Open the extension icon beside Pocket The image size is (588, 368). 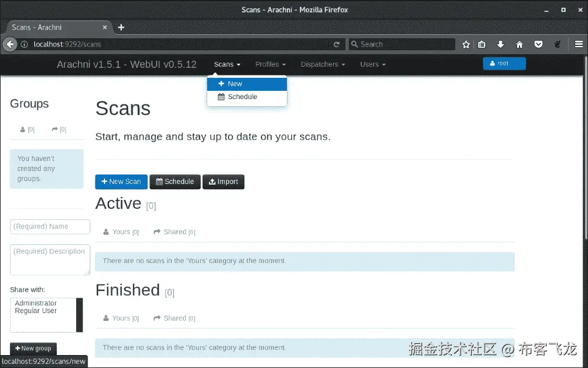[x=557, y=45]
